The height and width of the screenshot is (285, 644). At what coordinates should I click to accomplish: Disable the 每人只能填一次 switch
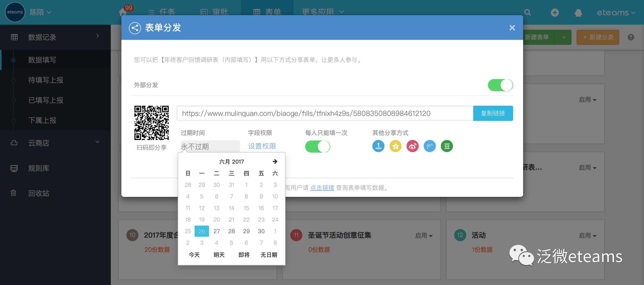tap(317, 147)
